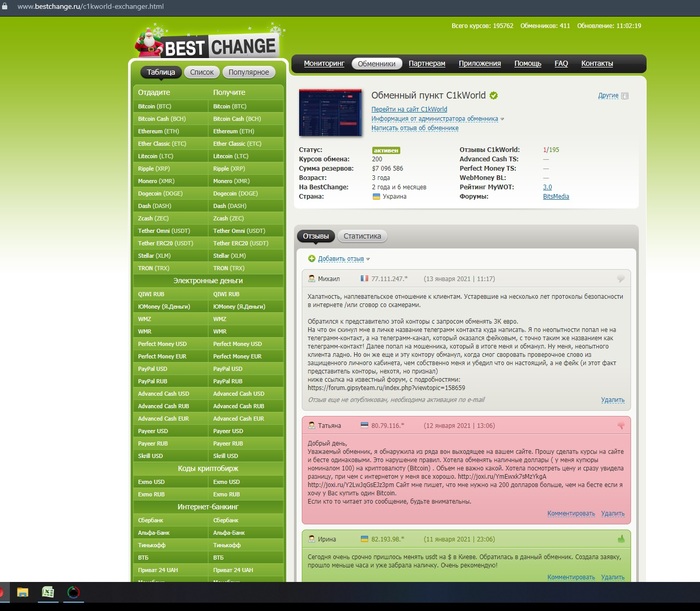The height and width of the screenshot is (611, 700).
Task: Open Контакты in the top menu
Action: click(x=597, y=63)
